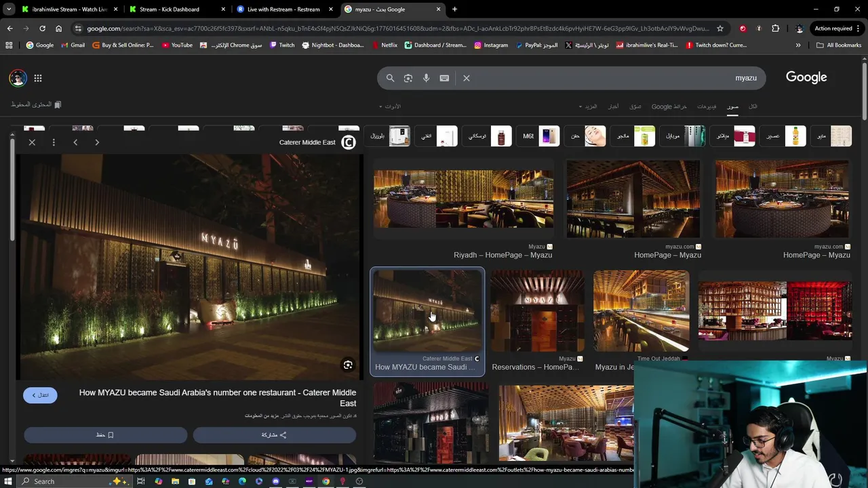Viewport: 868px width, 488px height.
Task: Open the Extensions puzzle icon
Action: click(x=775, y=28)
